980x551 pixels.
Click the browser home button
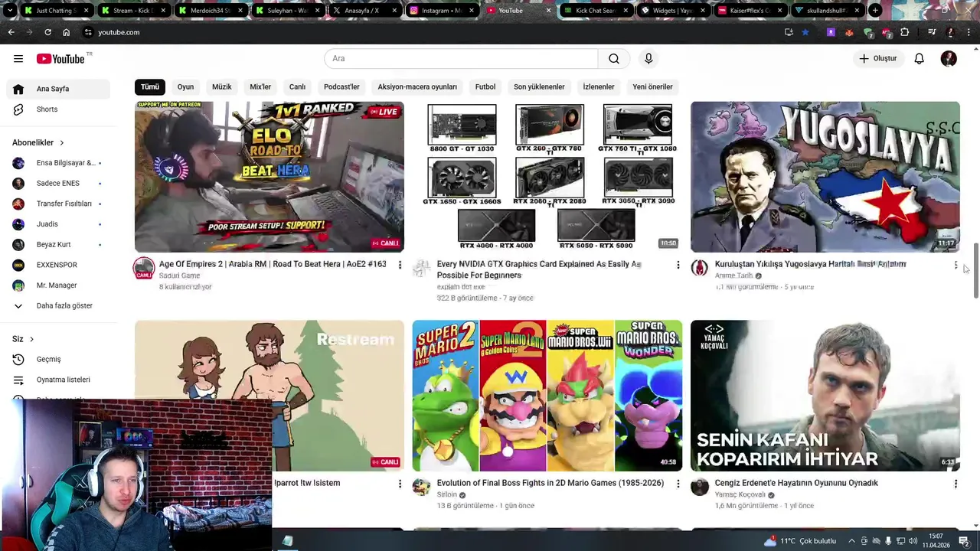(67, 32)
